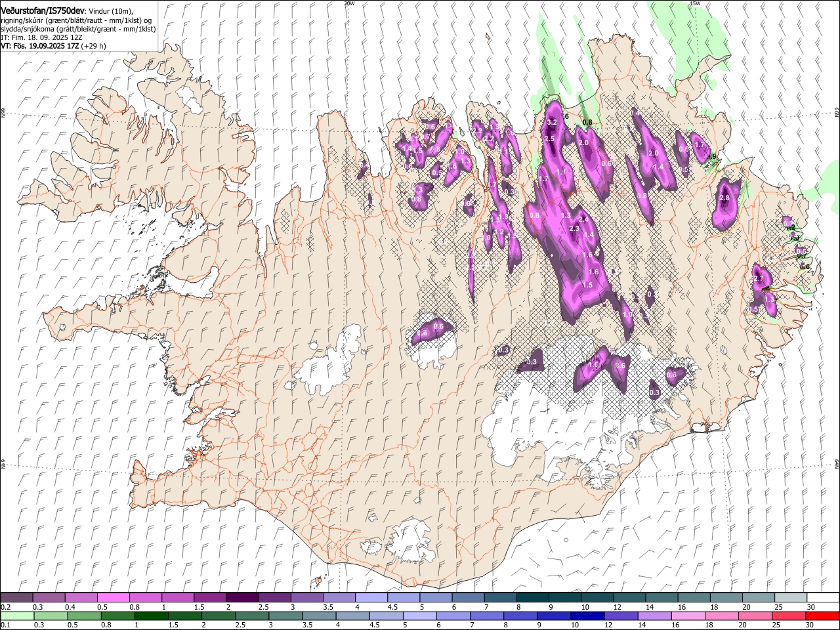Select the 'IT: Fim. 18. 09. 2025 12Z' line

[x=41, y=37]
